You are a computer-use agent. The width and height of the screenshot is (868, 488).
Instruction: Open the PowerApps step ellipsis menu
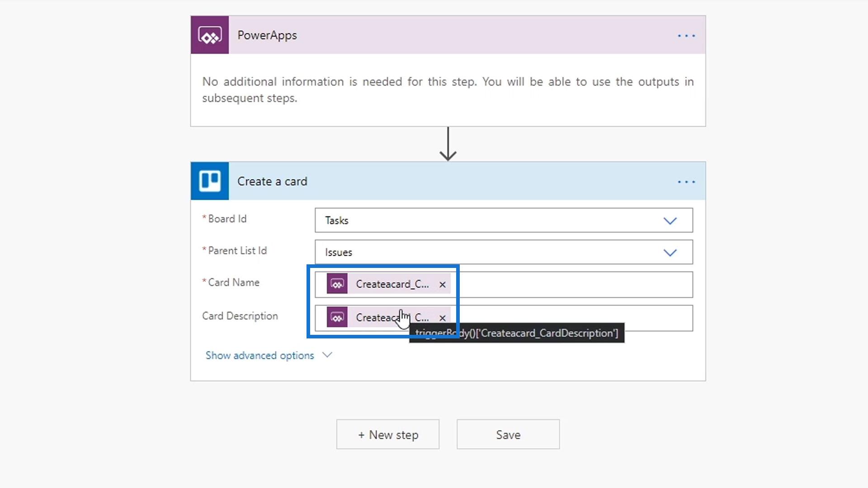tap(686, 36)
